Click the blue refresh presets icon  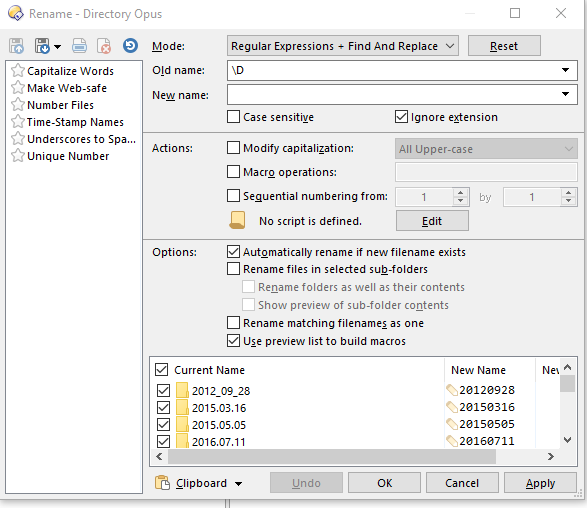click(x=130, y=46)
